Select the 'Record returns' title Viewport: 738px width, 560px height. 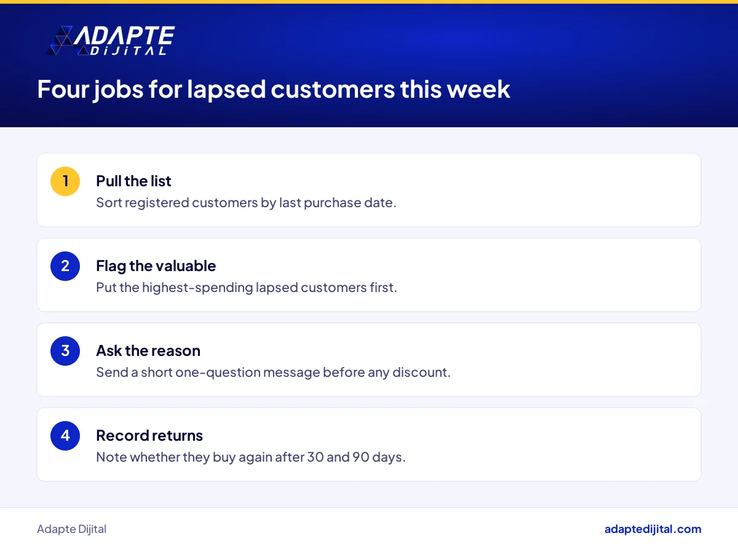(x=149, y=435)
